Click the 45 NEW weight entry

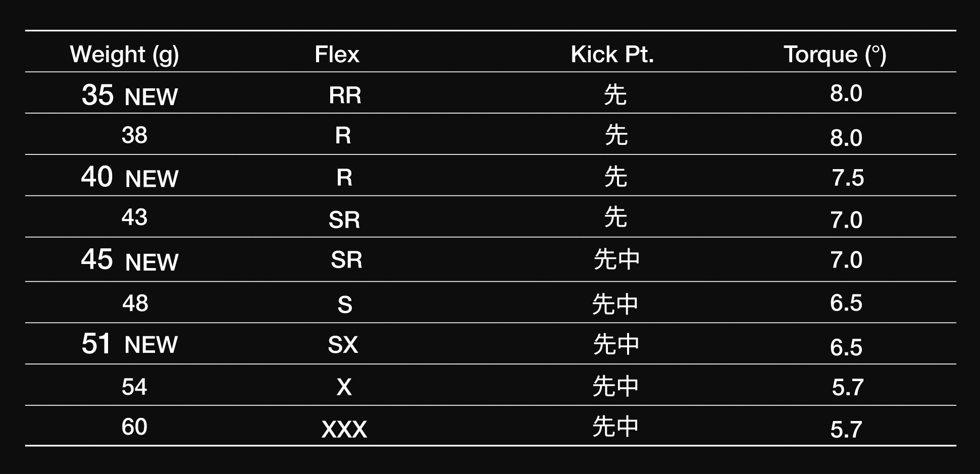click(x=130, y=260)
